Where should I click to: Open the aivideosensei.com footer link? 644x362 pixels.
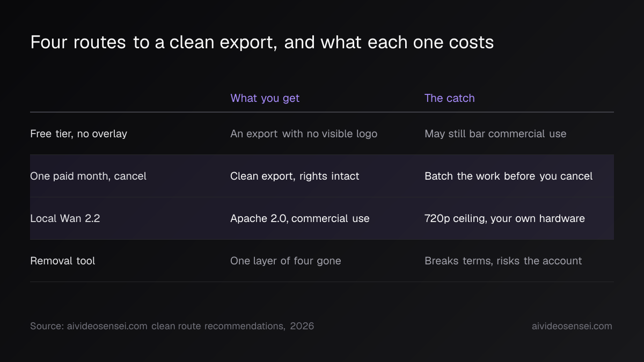pyautogui.click(x=572, y=326)
